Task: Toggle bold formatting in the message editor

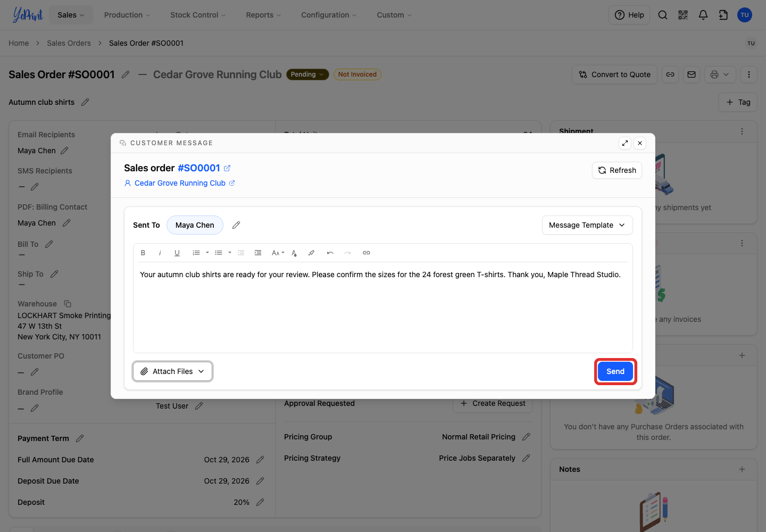Action: [x=143, y=253]
